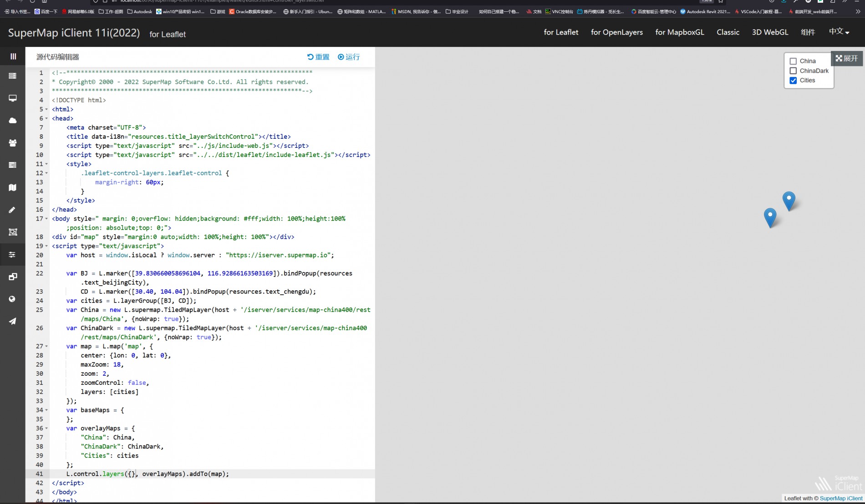Open the server icon in sidebar
This screenshot has height=504, width=865.
(13, 76)
